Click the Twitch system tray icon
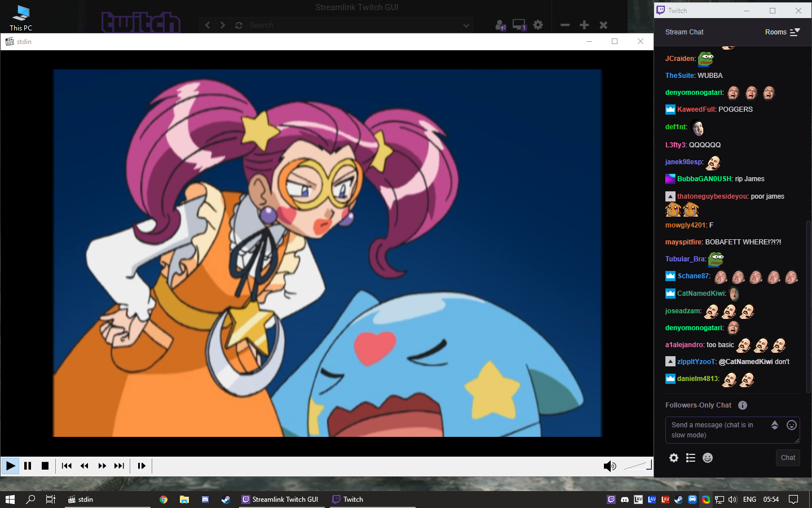 611,500
